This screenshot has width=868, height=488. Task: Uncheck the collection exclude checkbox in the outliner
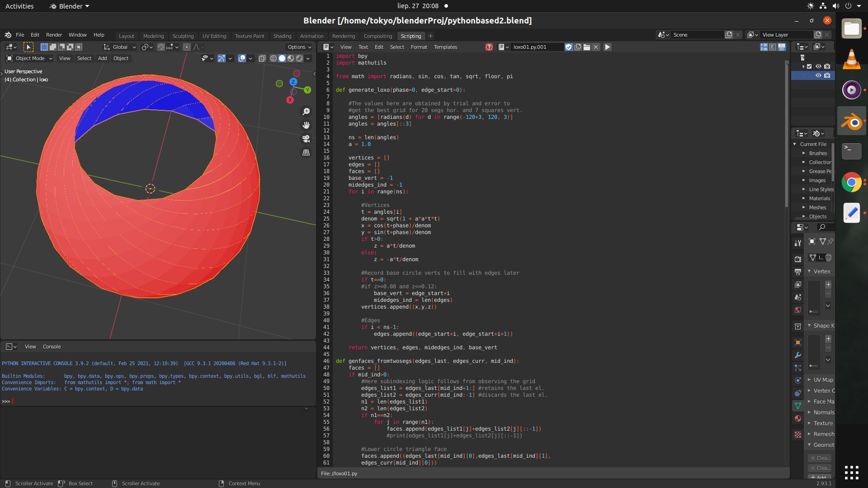[810, 66]
